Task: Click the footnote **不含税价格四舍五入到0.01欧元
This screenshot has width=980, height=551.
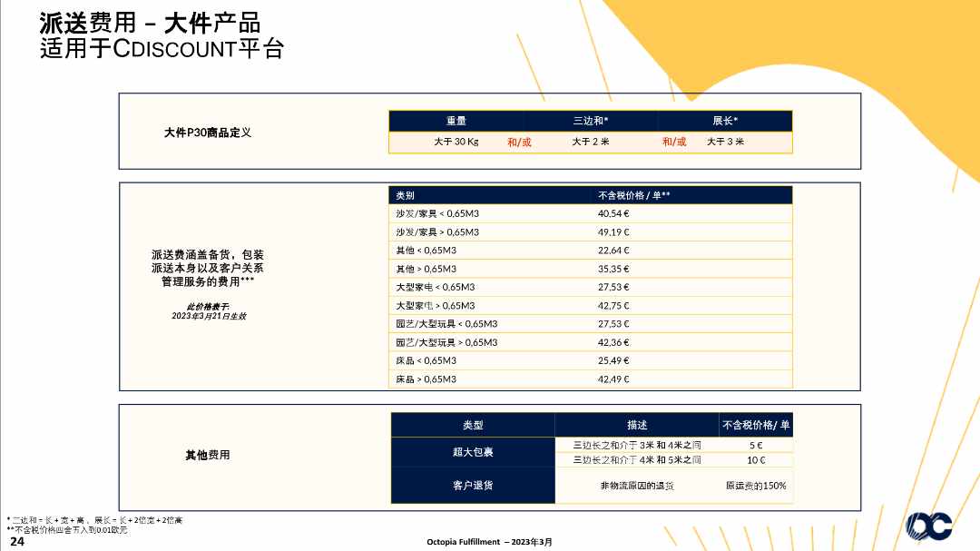Action: pos(67,530)
